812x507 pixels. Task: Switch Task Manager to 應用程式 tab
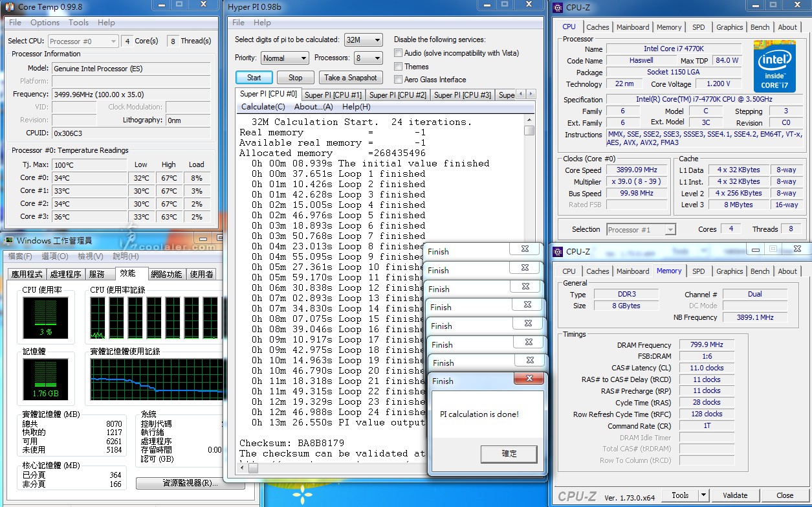(27, 275)
